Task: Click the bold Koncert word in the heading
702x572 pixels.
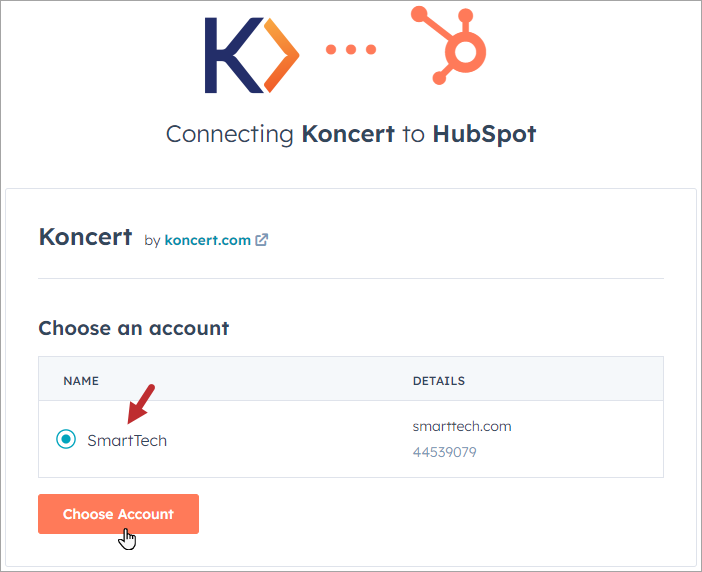Action: click(x=348, y=134)
